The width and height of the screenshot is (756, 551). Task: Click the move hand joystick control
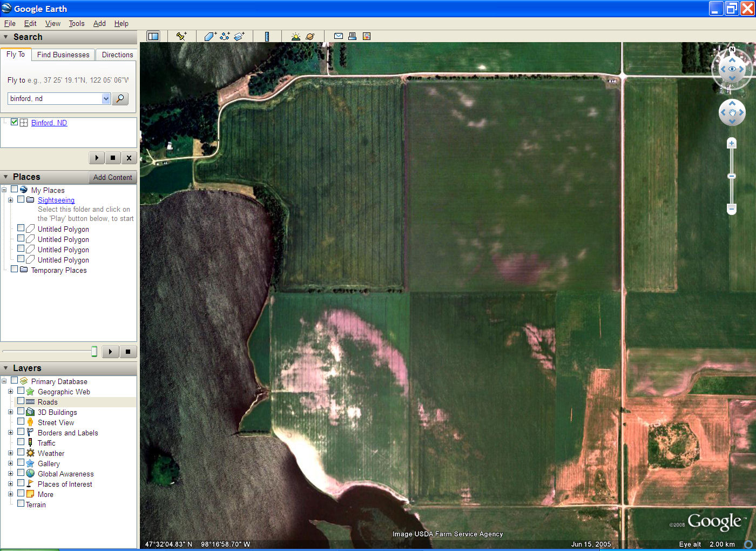(732, 113)
